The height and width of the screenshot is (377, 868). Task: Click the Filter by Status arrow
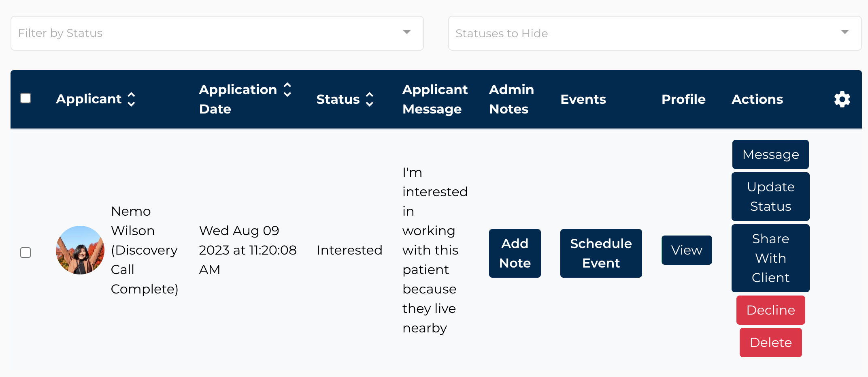click(x=407, y=32)
